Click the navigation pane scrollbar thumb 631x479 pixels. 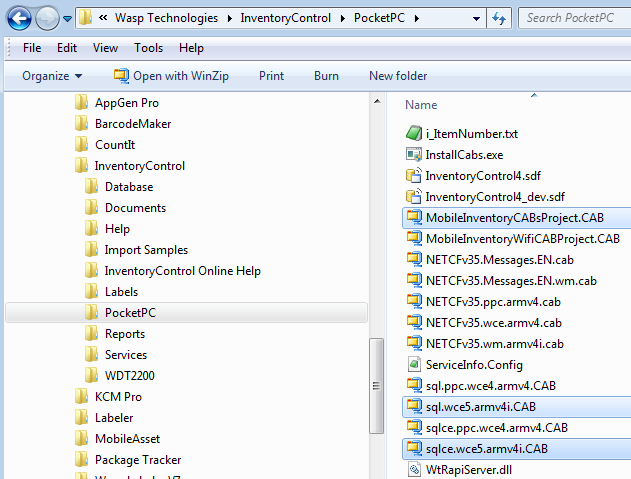[377, 386]
